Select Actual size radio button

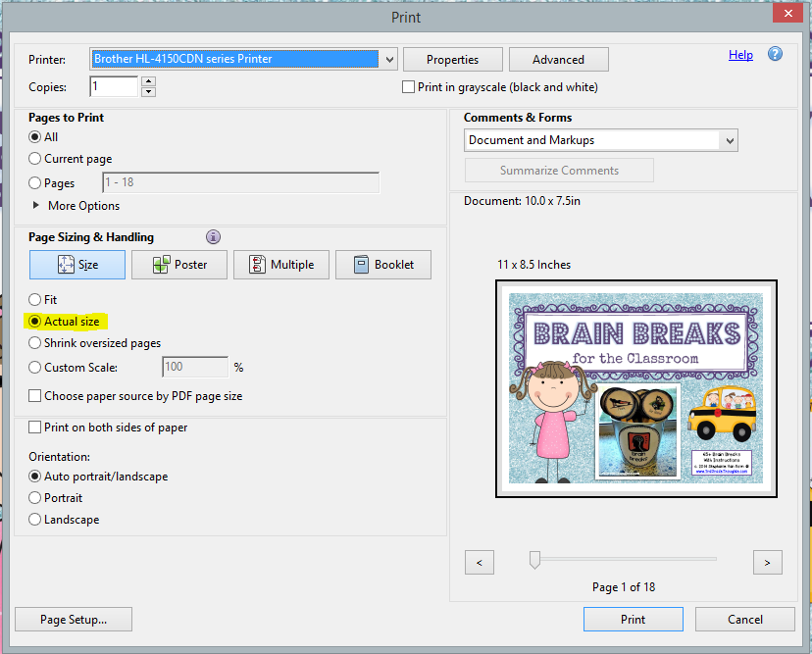(x=34, y=322)
